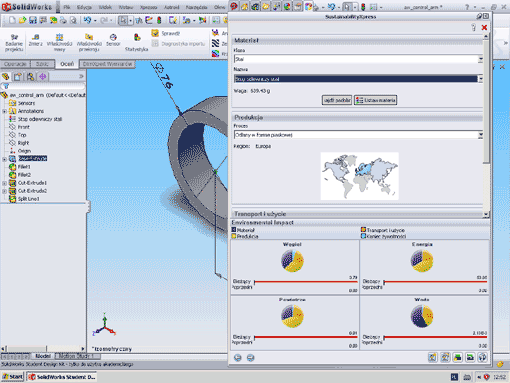Click the Save icon in top toolbar
Screen dimensions: 510x383
pos(33,20)
